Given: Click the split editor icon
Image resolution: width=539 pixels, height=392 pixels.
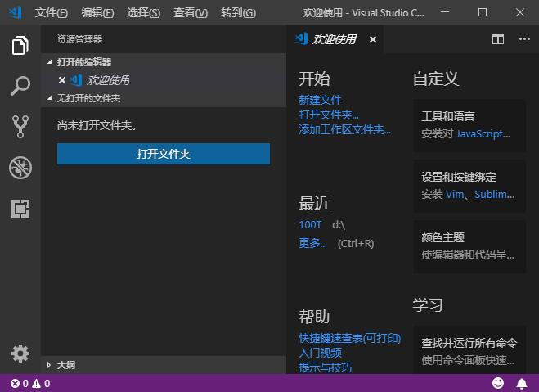Looking at the screenshot, I should [x=498, y=39].
